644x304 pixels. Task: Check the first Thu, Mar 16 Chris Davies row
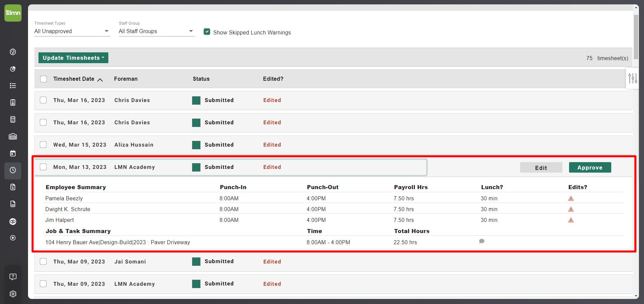pyautogui.click(x=43, y=100)
